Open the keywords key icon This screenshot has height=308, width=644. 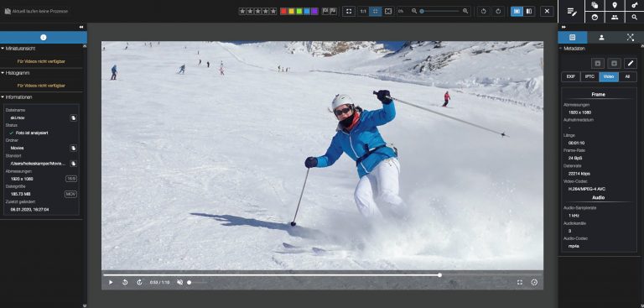pos(635,5)
